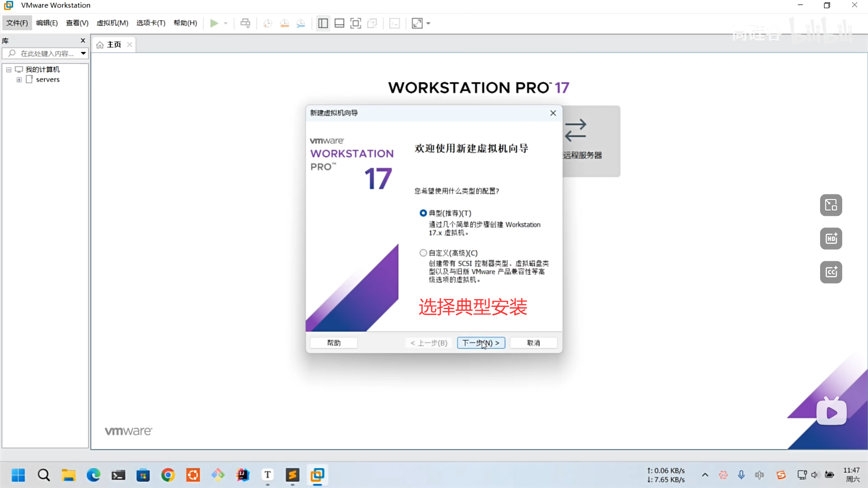Click send Ctrl+Alt+Del toolbar icon

[245, 23]
